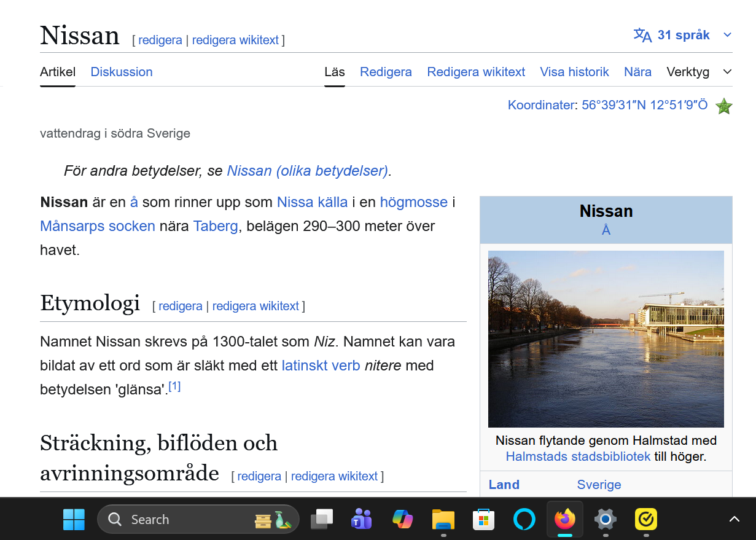Open the Halmstads stadsbibliotek link
Screen dimensions: 756x540
(x=578, y=456)
